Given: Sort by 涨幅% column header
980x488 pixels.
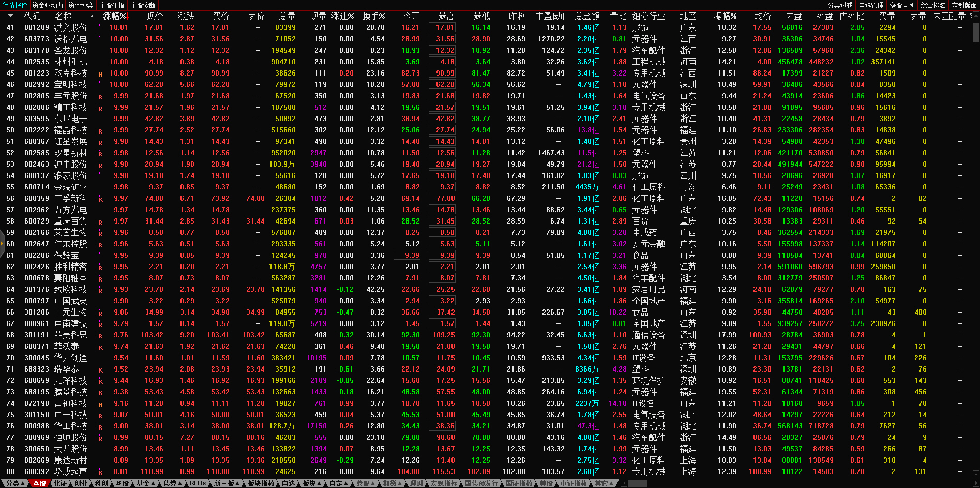Looking at the screenshot, I should [x=114, y=17].
